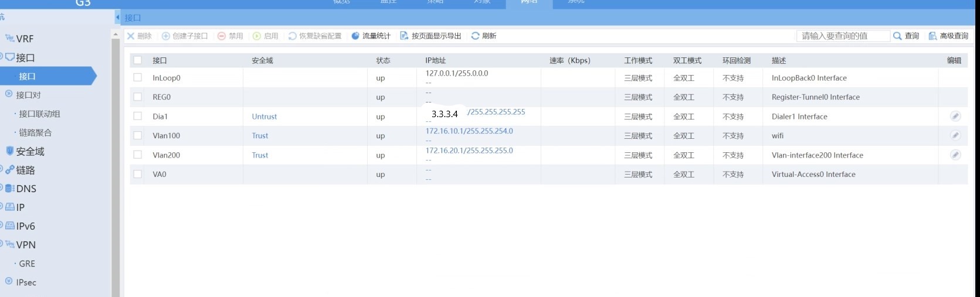Click the IPv6 icon in sidebar

(x=10, y=226)
